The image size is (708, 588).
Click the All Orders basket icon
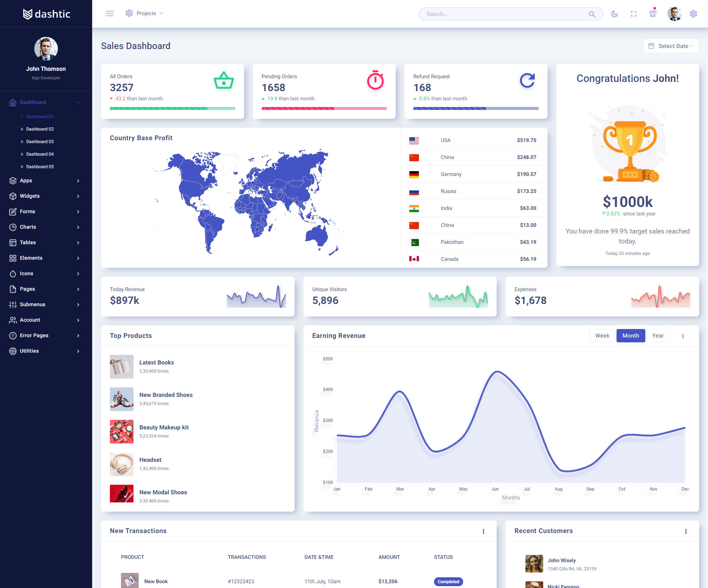pyautogui.click(x=223, y=80)
